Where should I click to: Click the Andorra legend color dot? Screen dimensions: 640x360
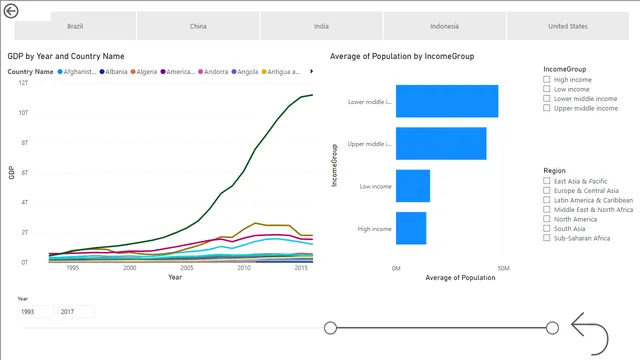pyautogui.click(x=200, y=72)
